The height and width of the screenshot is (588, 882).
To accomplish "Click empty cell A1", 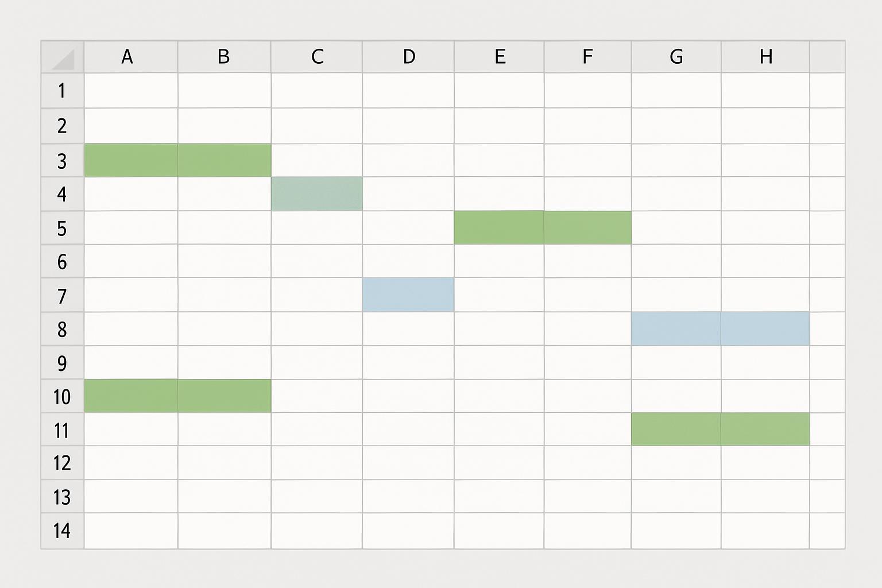I will tap(131, 91).
